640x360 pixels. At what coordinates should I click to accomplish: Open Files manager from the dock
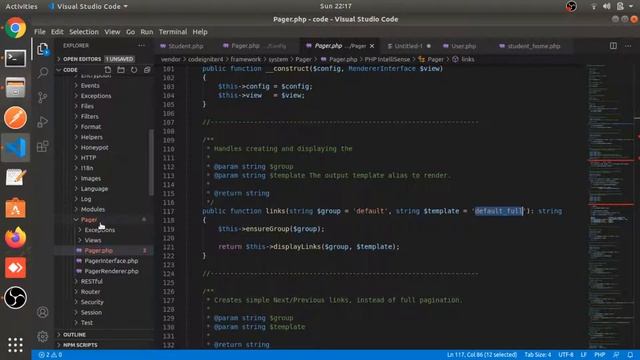click(16, 88)
